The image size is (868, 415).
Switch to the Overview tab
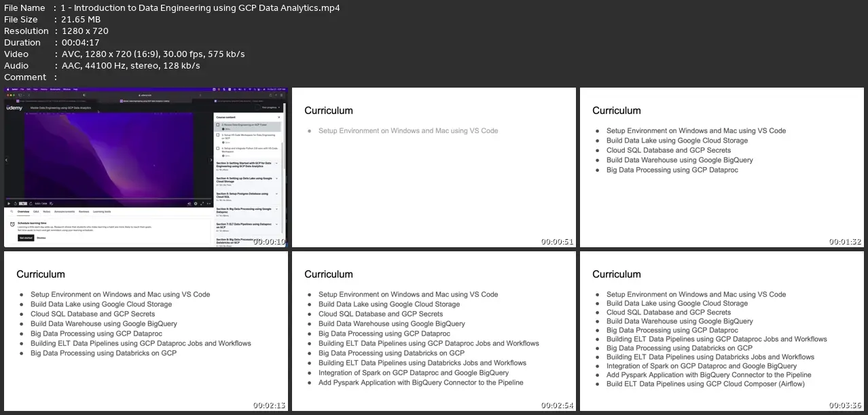point(23,212)
